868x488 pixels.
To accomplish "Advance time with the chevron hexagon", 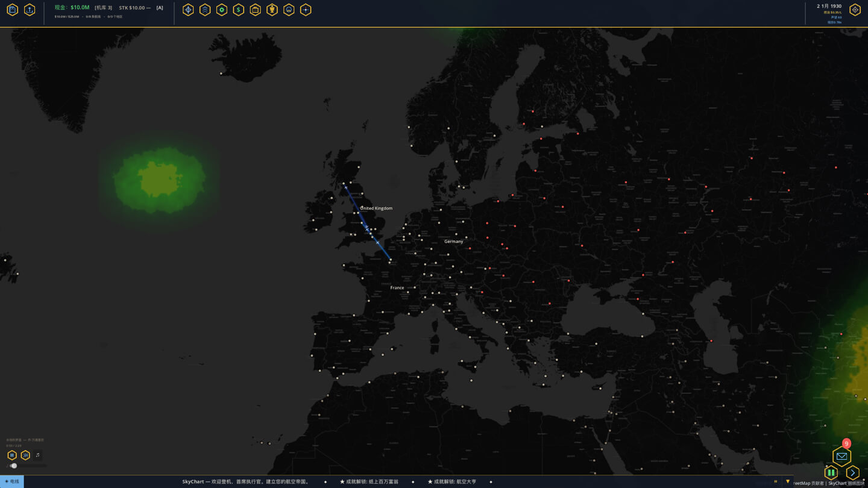I will pyautogui.click(x=852, y=473).
